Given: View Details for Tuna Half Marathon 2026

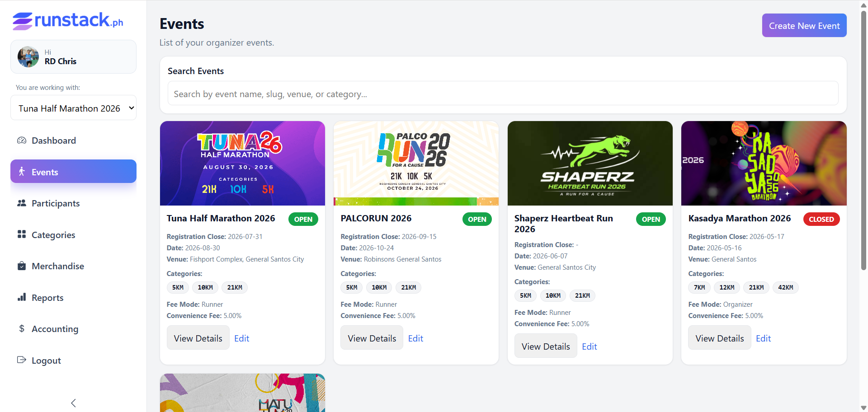Looking at the screenshot, I should coord(198,338).
